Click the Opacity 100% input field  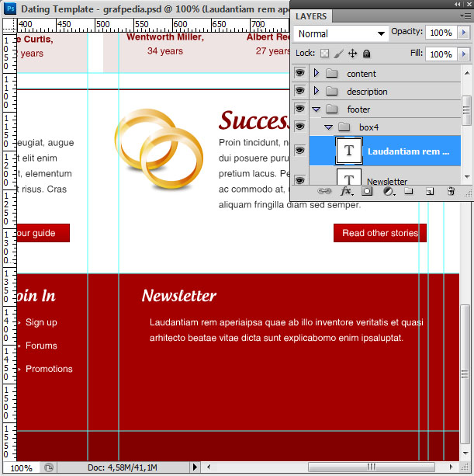tap(441, 33)
